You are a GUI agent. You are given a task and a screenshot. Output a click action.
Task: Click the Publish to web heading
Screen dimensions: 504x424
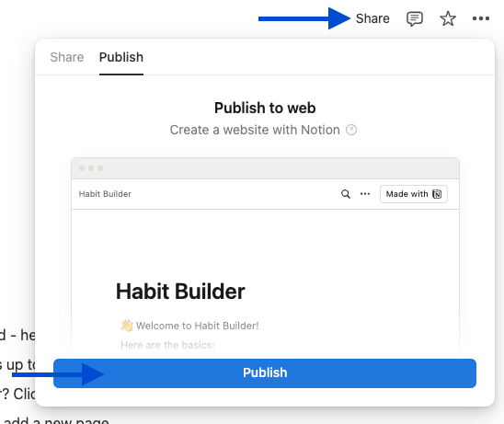click(265, 108)
